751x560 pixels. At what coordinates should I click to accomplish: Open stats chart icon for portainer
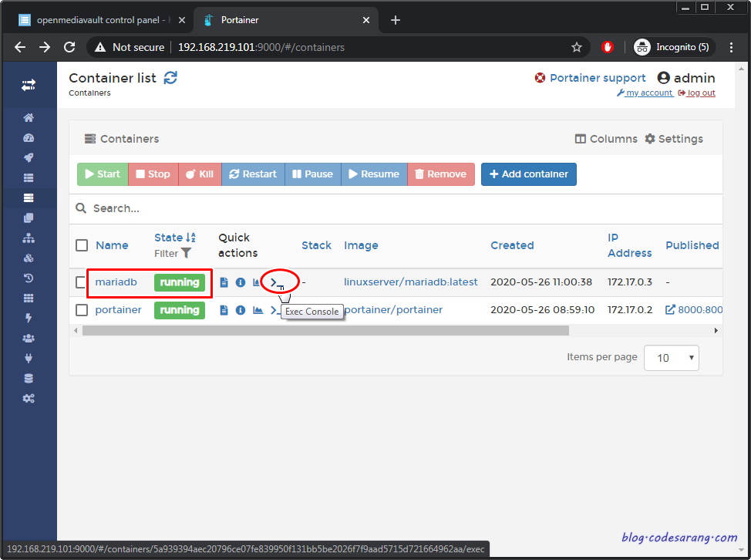coord(258,310)
